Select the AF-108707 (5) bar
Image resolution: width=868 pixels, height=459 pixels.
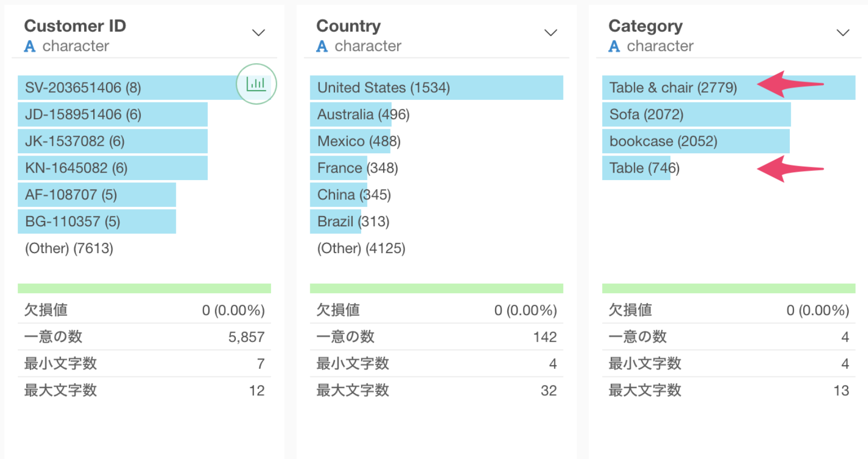[x=97, y=195]
